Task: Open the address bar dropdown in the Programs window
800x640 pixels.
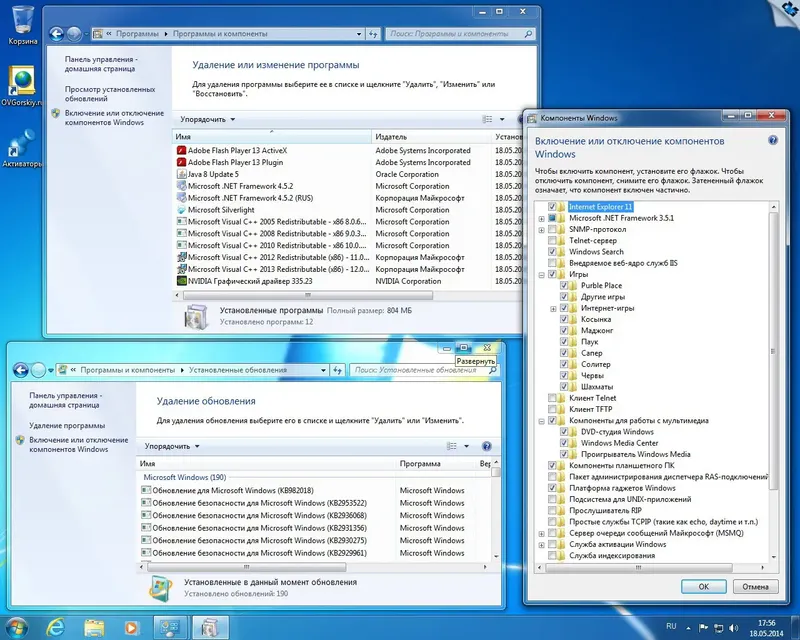Action: pyautogui.click(x=359, y=34)
